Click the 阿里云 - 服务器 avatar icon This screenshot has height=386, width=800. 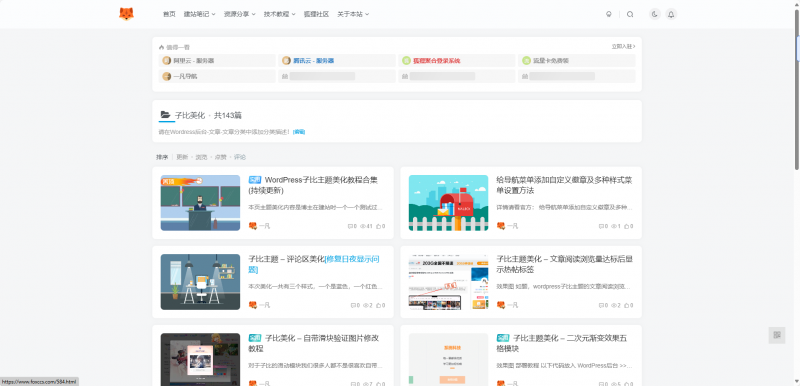click(166, 61)
